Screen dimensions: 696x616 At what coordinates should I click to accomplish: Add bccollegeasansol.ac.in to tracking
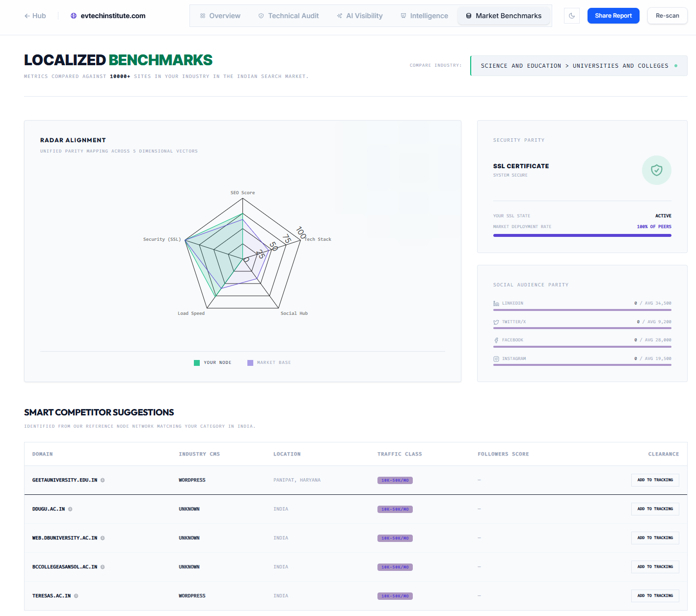(655, 567)
